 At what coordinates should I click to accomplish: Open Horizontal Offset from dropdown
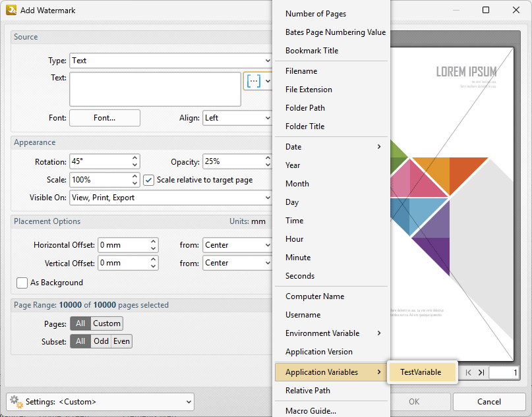coord(237,245)
